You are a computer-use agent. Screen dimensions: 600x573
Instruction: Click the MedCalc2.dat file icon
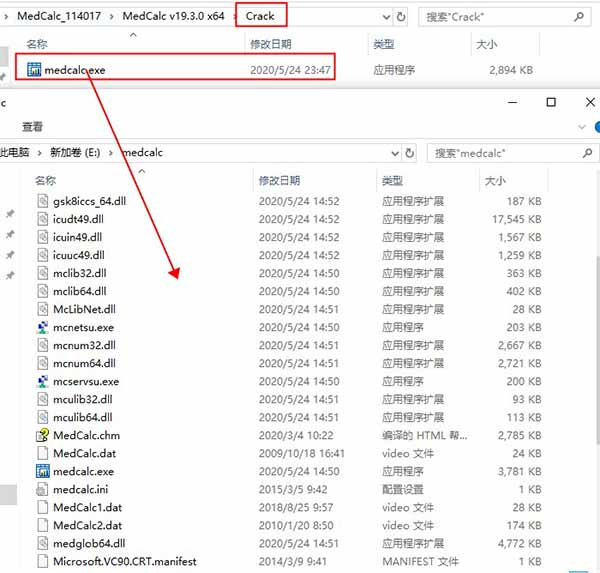pos(42,525)
